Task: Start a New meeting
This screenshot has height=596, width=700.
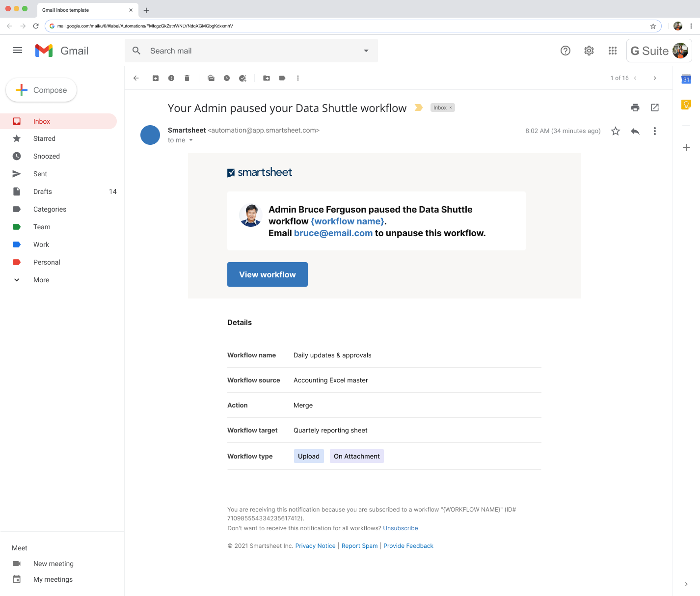Action: [x=54, y=564]
